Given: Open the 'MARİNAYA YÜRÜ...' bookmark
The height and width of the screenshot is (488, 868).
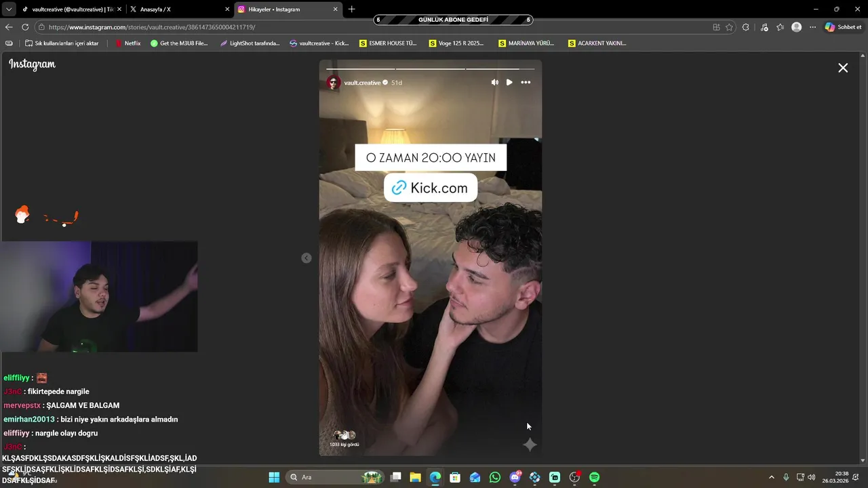Looking at the screenshot, I should (x=526, y=43).
